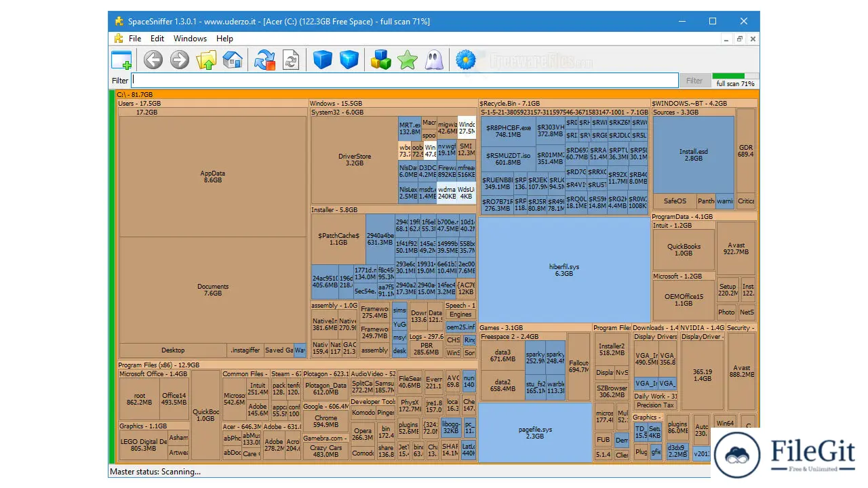The height and width of the screenshot is (488, 868).
Task: Select the Plotagon_Data 612.0MB block
Action: tap(325, 389)
